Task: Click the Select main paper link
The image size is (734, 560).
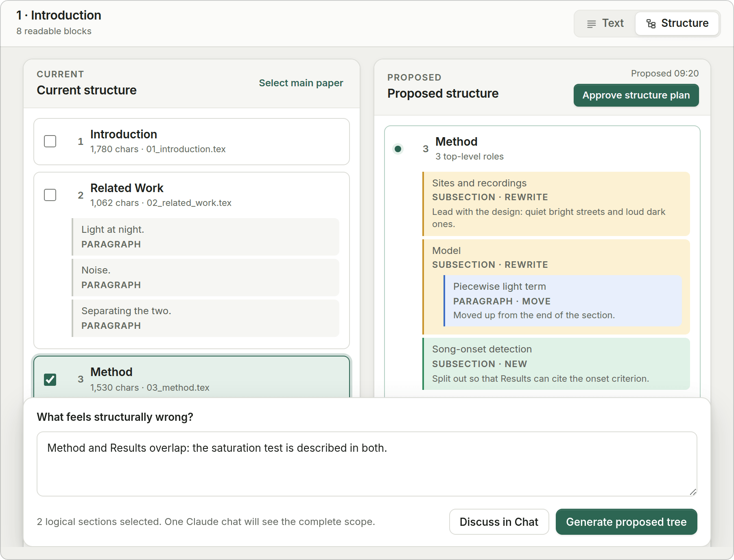Action: [301, 83]
